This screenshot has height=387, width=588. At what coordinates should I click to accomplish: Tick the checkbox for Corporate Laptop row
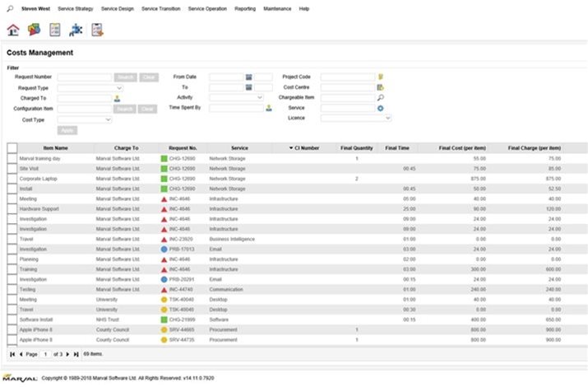[12, 179]
